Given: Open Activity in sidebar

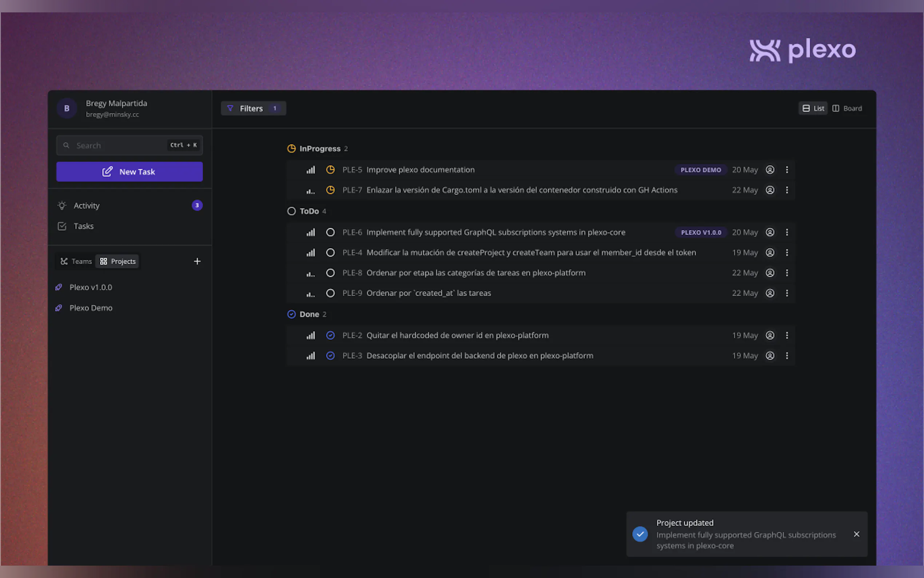Looking at the screenshot, I should click(87, 206).
